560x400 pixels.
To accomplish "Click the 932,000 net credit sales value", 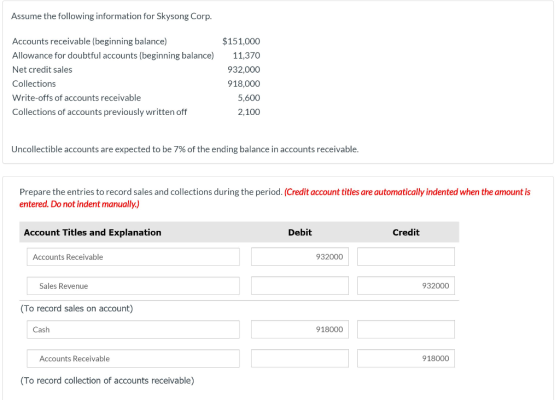I will [244, 70].
